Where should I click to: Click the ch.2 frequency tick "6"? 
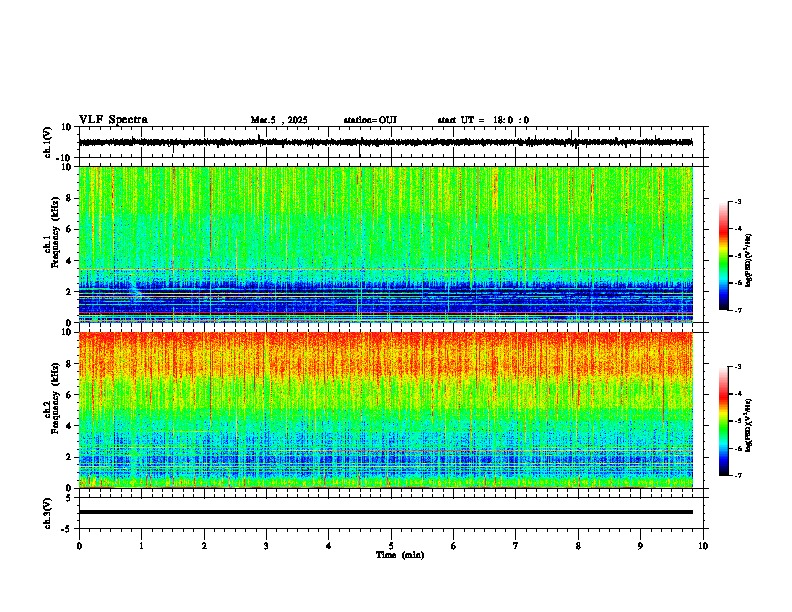click(x=69, y=395)
